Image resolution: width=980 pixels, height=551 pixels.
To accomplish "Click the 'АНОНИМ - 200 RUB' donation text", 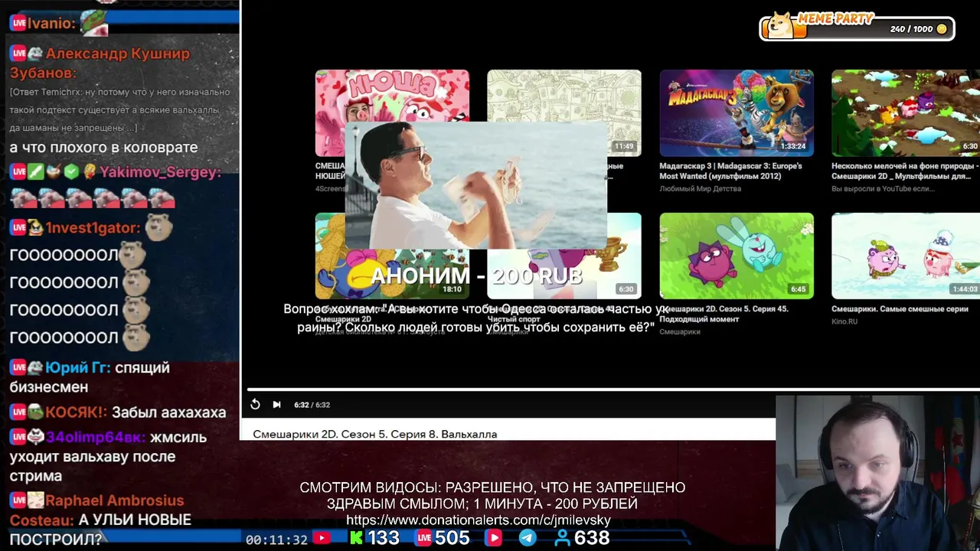I will (476, 276).
